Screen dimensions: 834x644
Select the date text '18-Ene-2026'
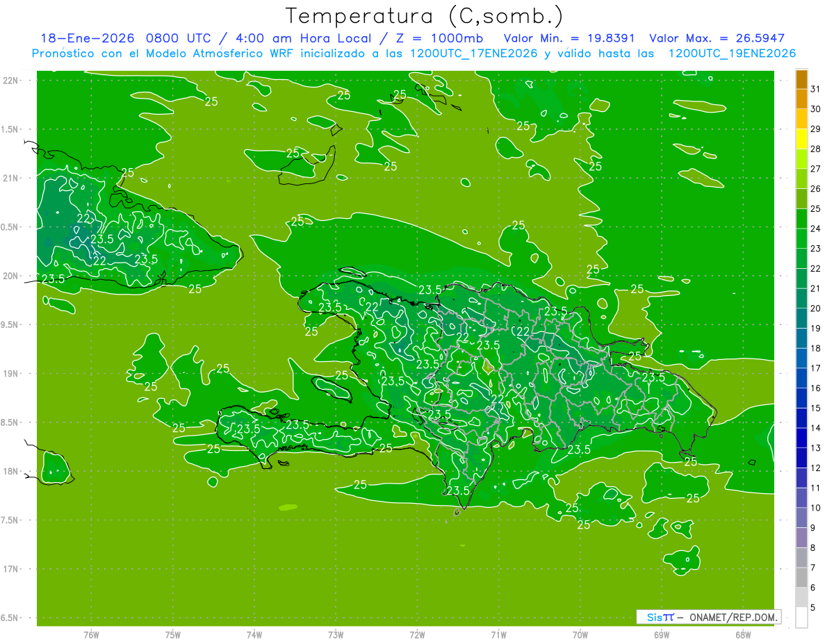87,38
